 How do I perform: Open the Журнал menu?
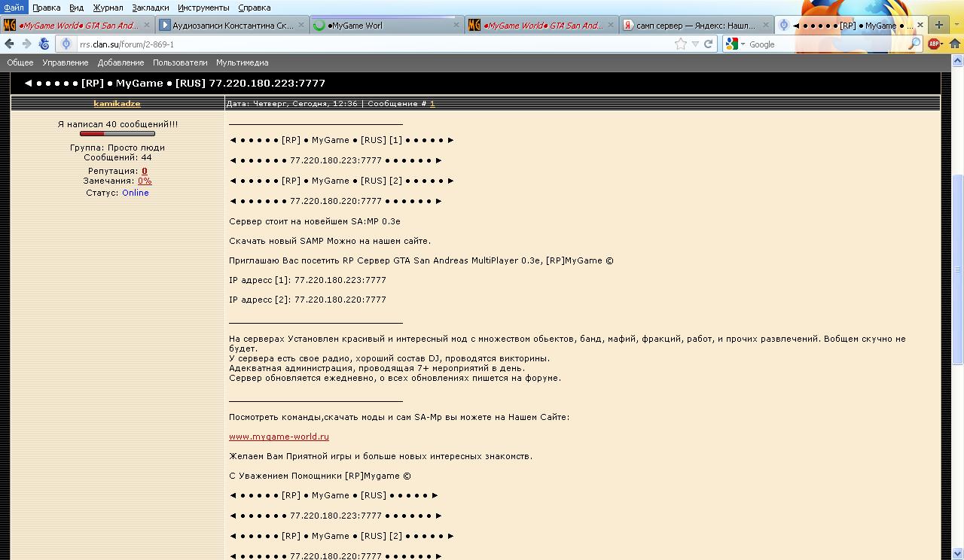coord(108,8)
